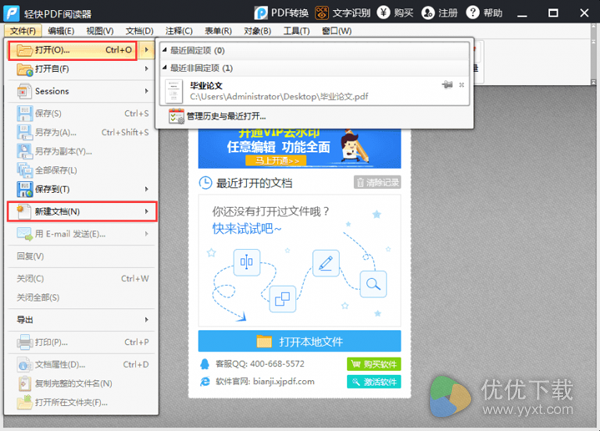
Task: Click the 毕业论文.pdf file path text
Action: [279, 96]
